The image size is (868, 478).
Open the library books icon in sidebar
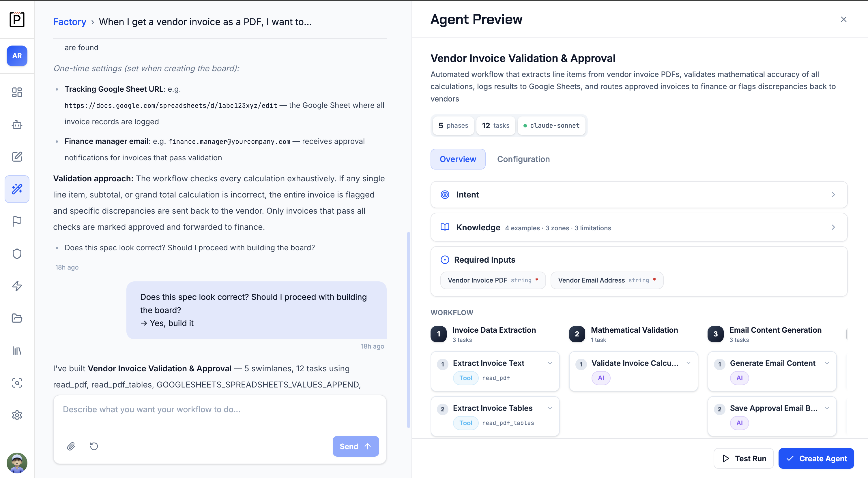tap(17, 351)
